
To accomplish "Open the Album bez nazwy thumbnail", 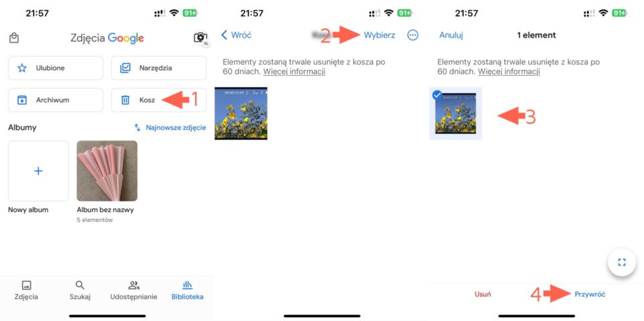I will (x=107, y=171).
